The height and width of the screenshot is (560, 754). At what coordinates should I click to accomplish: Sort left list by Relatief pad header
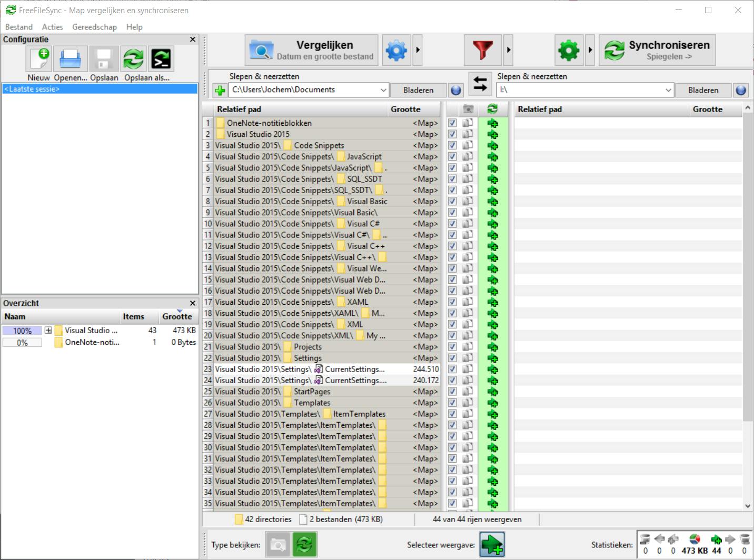300,109
